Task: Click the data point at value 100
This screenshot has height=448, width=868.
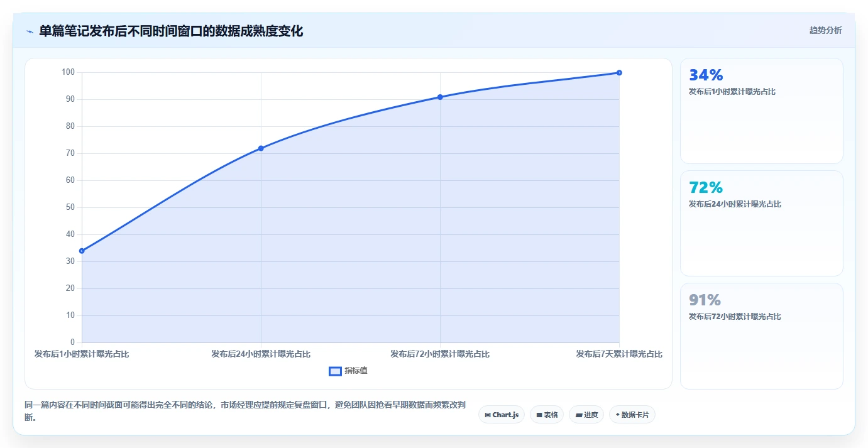Action: [x=619, y=72]
